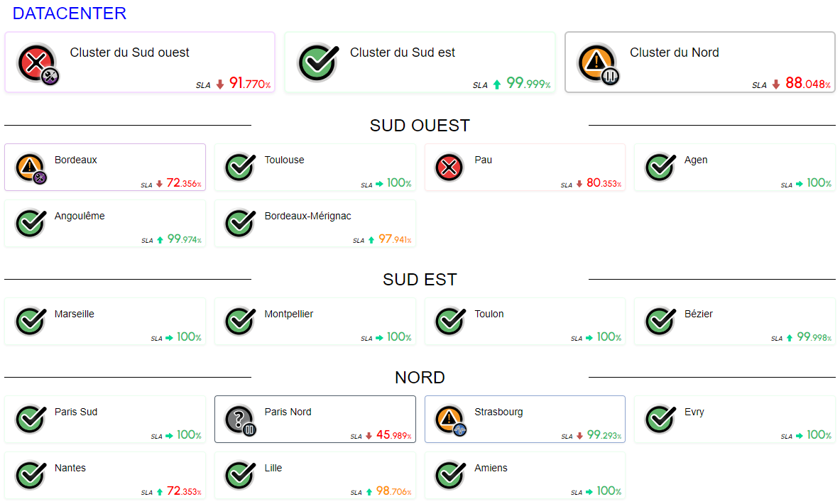Open the Bordeaux-Mérignac host label
The image size is (840, 504).
pos(307,216)
